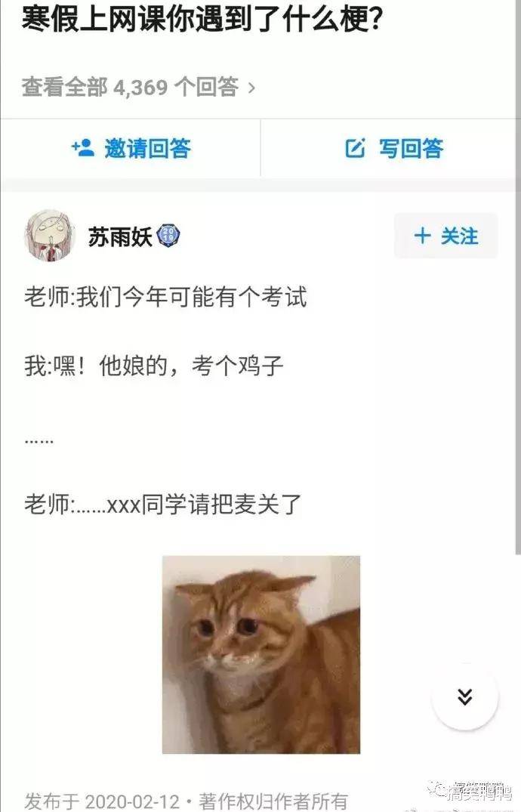
Task: Select 邀请回答 tab
Action: point(131,148)
